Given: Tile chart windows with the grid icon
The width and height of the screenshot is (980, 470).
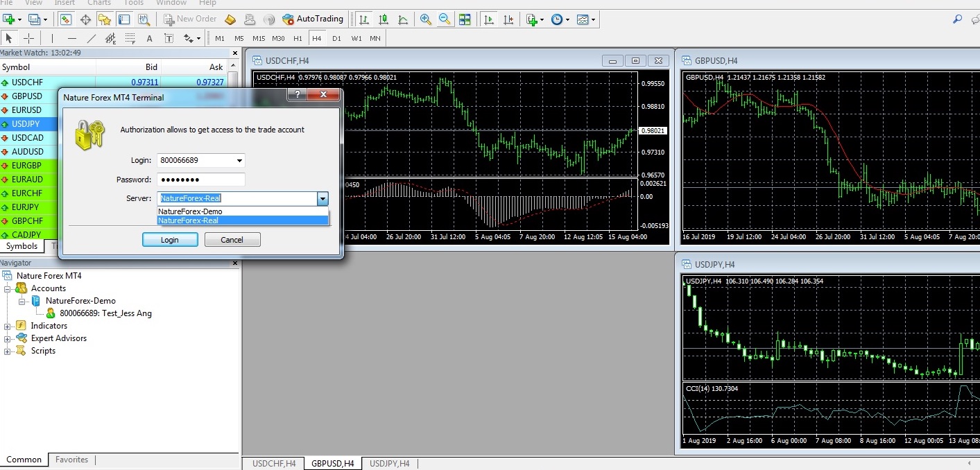Looking at the screenshot, I should (465, 19).
